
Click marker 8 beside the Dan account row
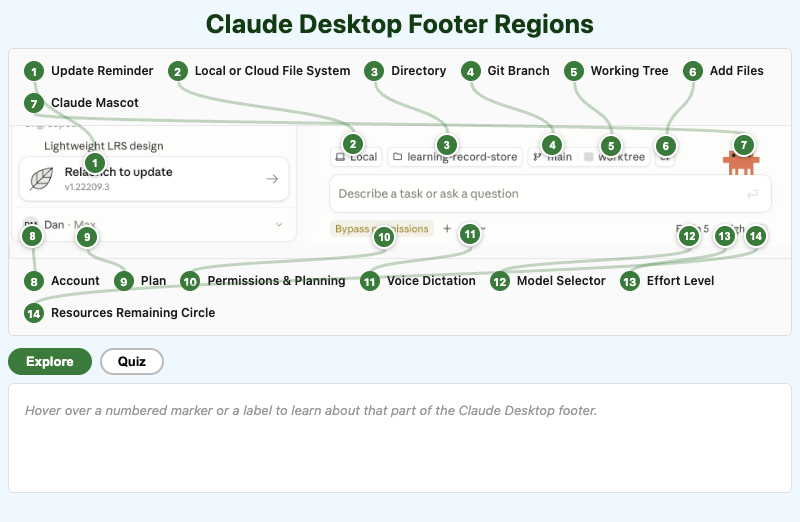click(33, 236)
